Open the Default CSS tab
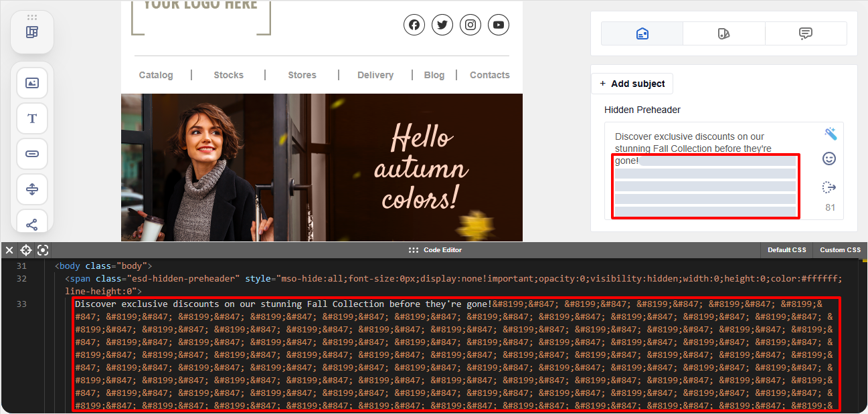 (x=786, y=250)
